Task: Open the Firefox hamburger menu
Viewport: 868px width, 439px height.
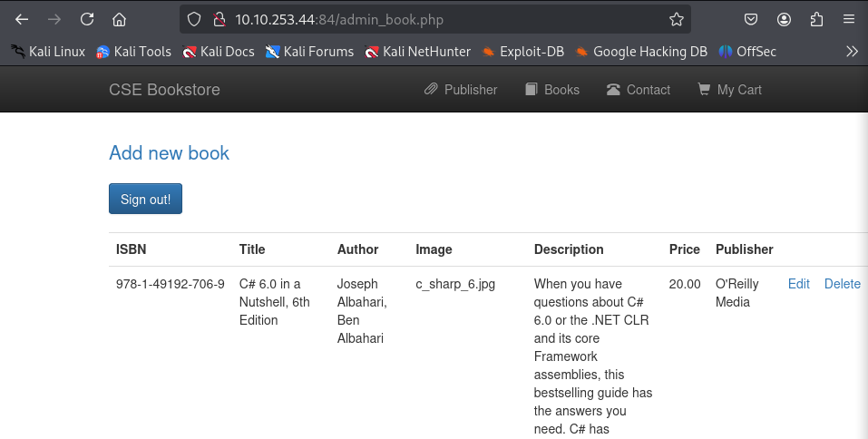Action: point(849,19)
